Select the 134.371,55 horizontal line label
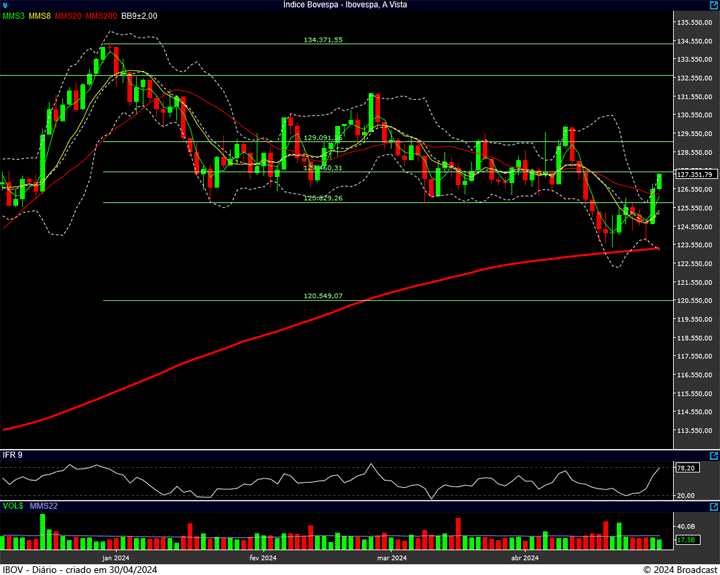This screenshot has height=575, width=720. tap(322, 40)
